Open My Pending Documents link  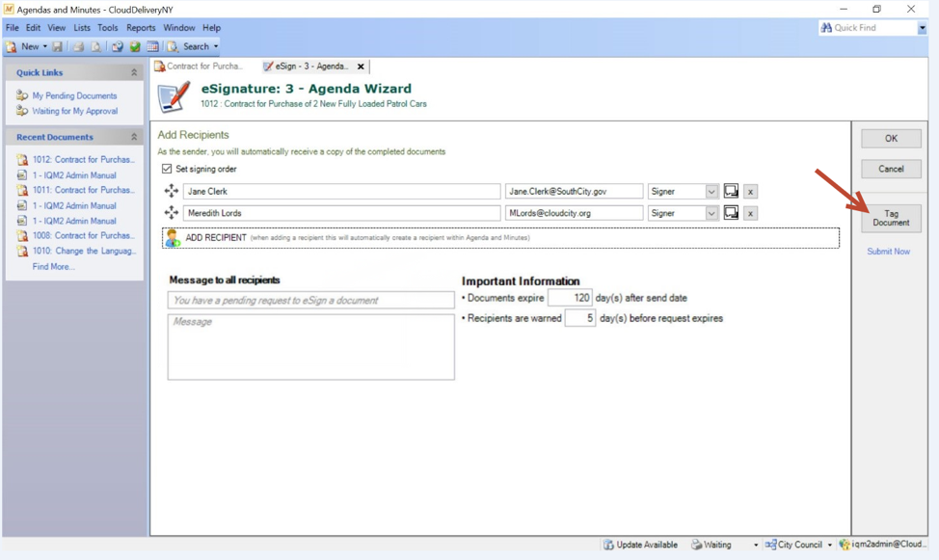pyautogui.click(x=74, y=95)
